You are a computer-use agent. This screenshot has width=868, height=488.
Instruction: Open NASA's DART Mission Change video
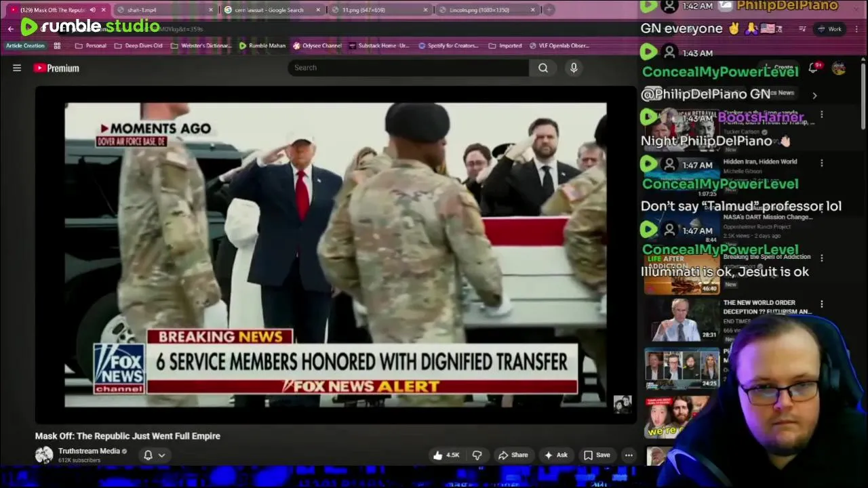767,217
